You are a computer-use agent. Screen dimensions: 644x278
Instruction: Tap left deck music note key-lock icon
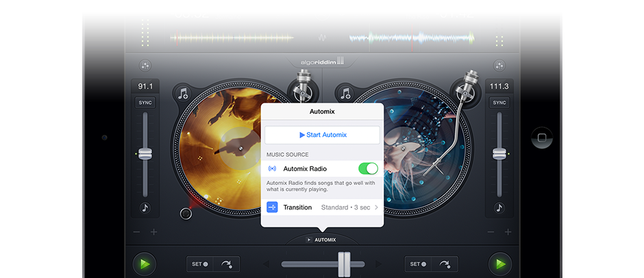click(x=145, y=208)
